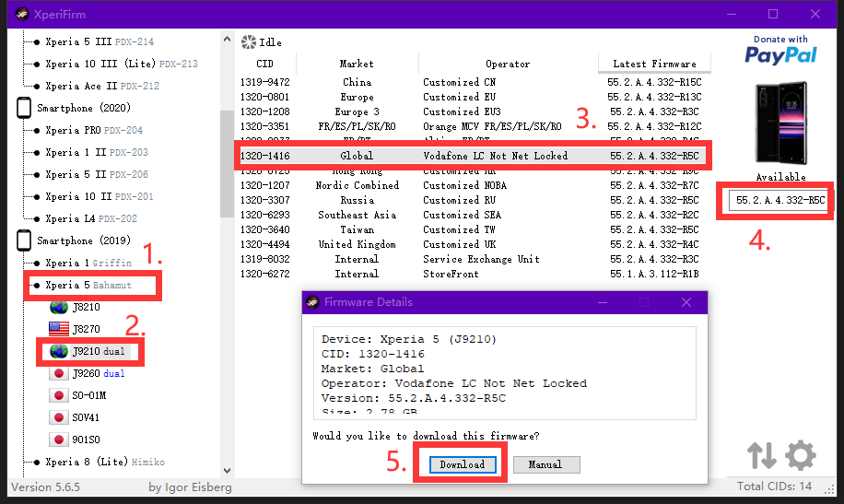Screen dimensions: 844x504
Task: Click the Japan flag icon beside 901SO
Action: 59,440
